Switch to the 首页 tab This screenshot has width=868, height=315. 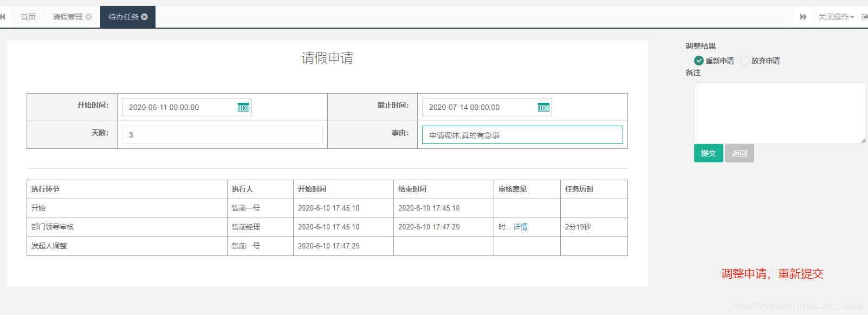coord(28,17)
